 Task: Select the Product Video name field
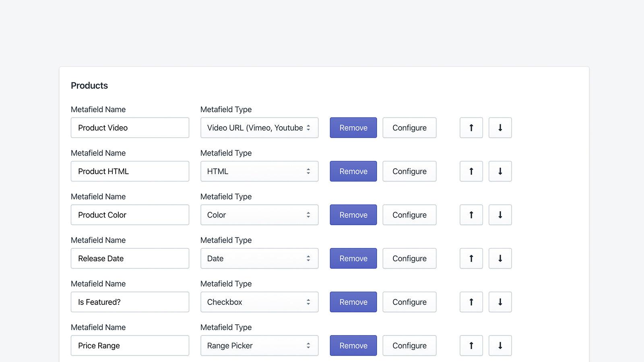pos(130,128)
